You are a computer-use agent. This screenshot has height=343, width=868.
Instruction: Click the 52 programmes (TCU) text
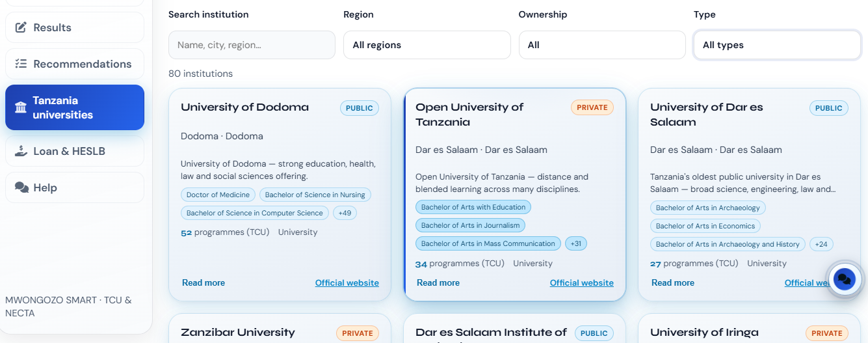(x=225, y=232)
